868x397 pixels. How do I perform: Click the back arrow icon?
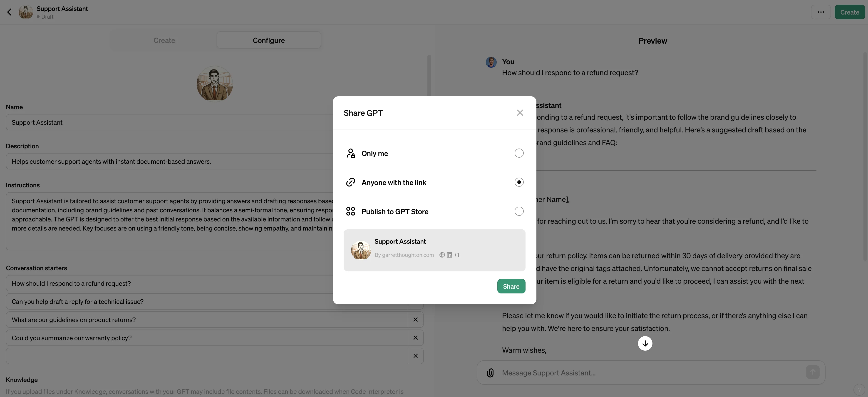click(10, 12)
